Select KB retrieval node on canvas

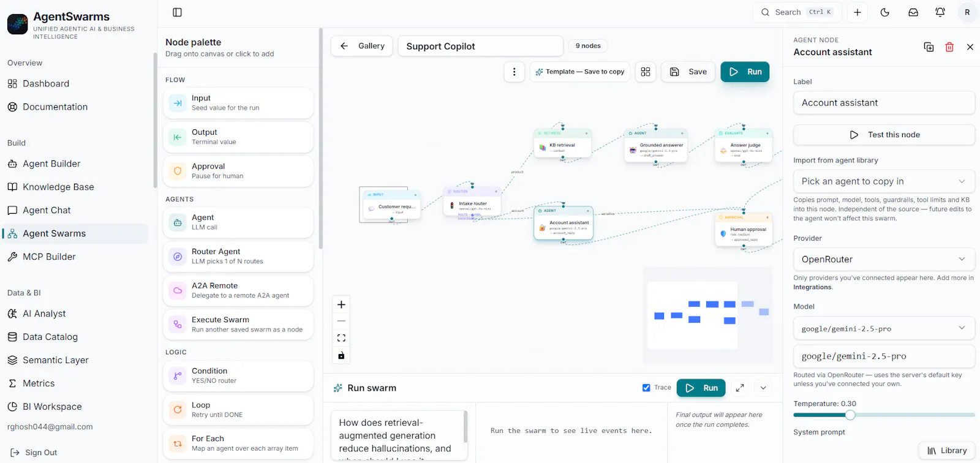click(562, 144)
